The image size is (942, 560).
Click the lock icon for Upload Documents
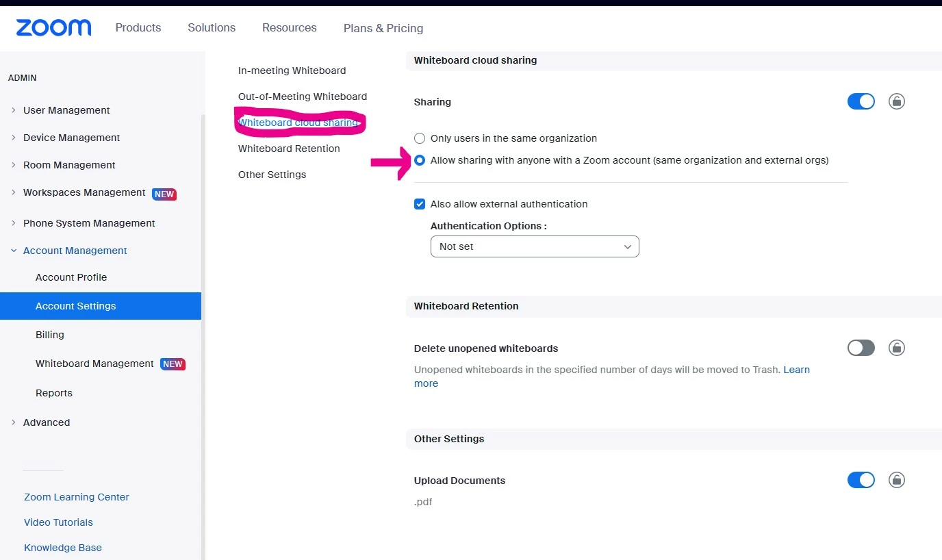point(897,480)
